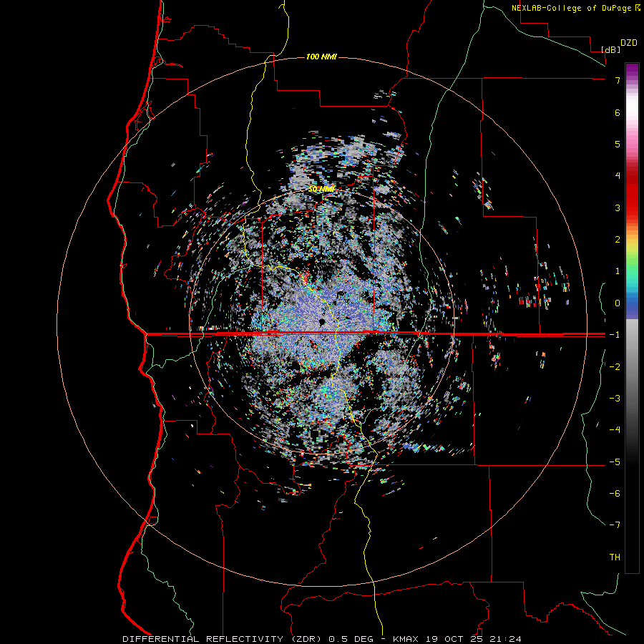Click the KMAX station identifier in caption
Screen dimensions: 644x644
[406, 639]
